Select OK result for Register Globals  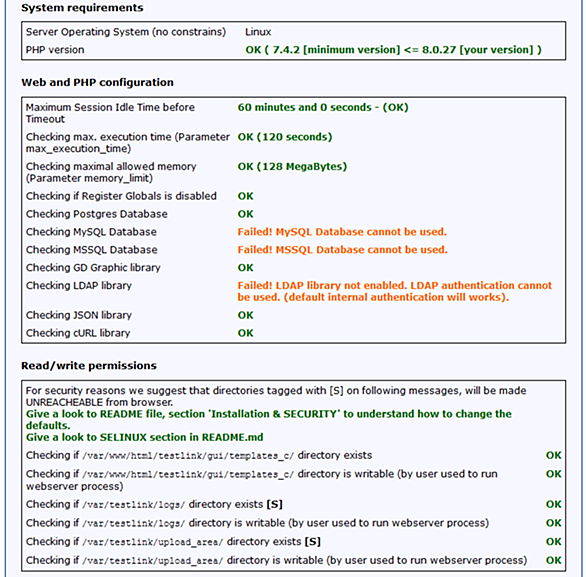coord(246,196)
